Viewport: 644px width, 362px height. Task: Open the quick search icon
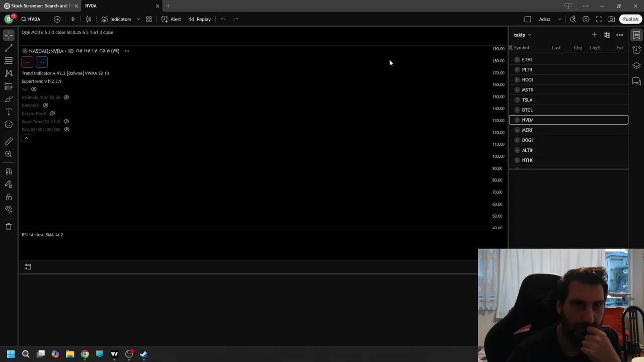(573, 19)
